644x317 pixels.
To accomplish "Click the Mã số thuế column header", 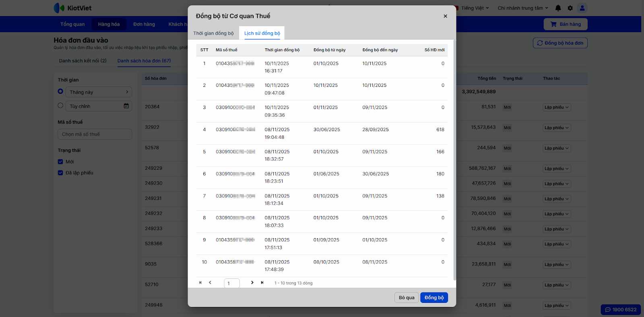I will tap(227, 50).
